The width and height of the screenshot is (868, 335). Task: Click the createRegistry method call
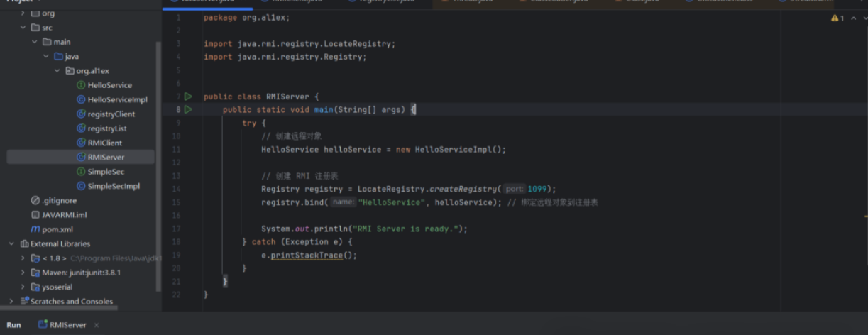point(464,189)
